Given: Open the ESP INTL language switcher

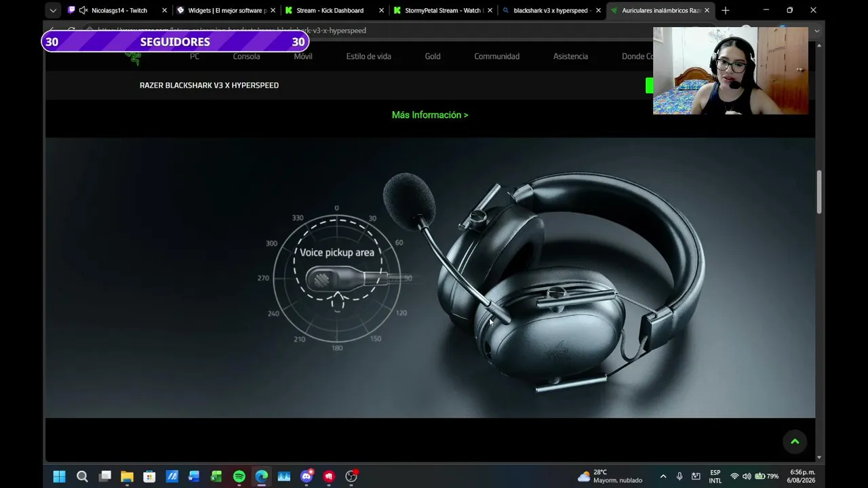Looking at the screenshot, I should pyautogui.click(x=715, y=476).
